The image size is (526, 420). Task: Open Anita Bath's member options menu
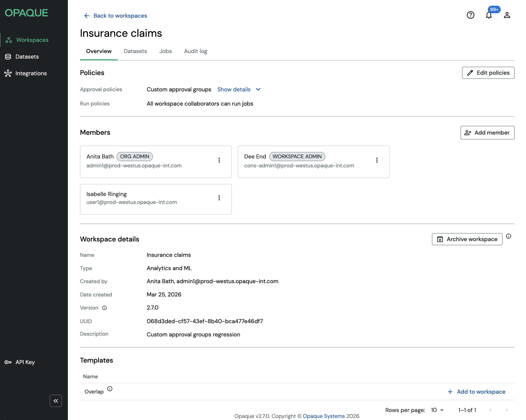pyautogui.click(x=219, y=160)
